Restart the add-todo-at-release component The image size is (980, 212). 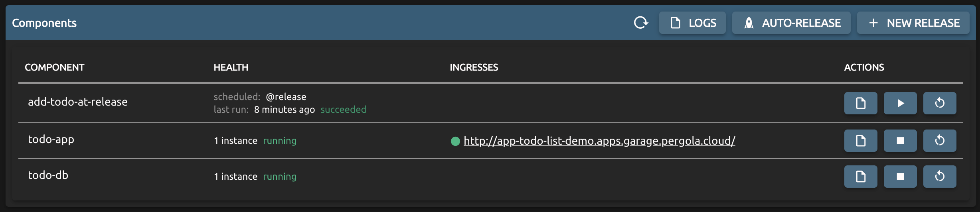click(940, 103)
